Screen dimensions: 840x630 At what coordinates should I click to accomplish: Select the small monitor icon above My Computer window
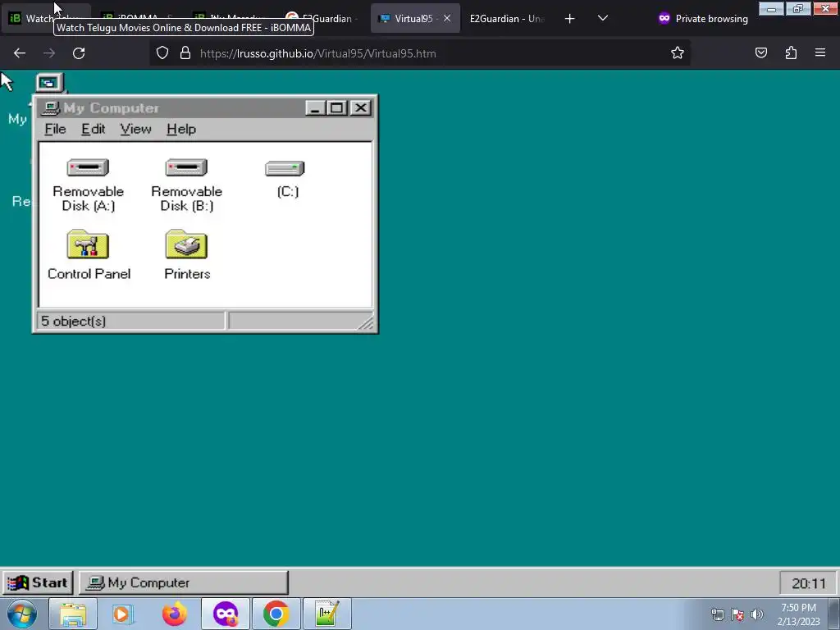pos(49,83)
